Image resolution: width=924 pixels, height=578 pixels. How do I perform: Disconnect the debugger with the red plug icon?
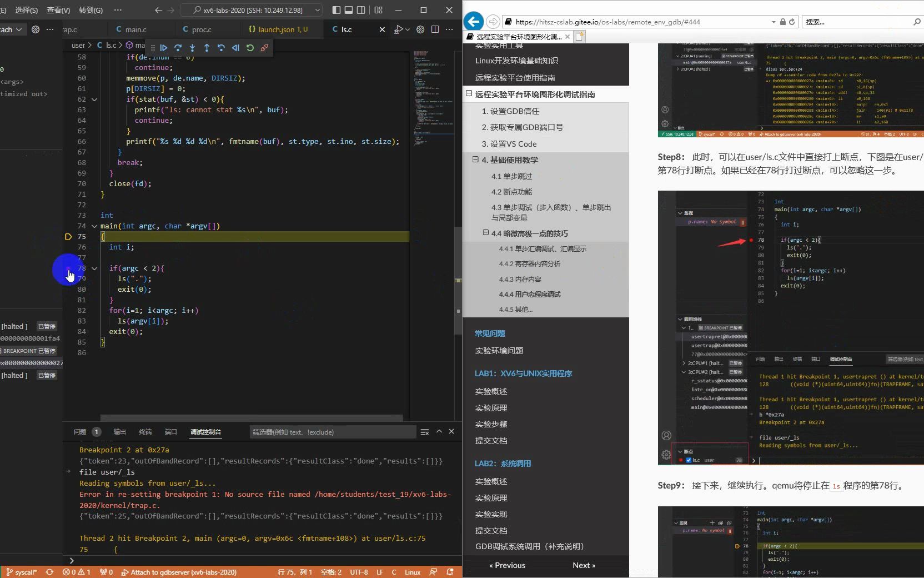[264, 48]
